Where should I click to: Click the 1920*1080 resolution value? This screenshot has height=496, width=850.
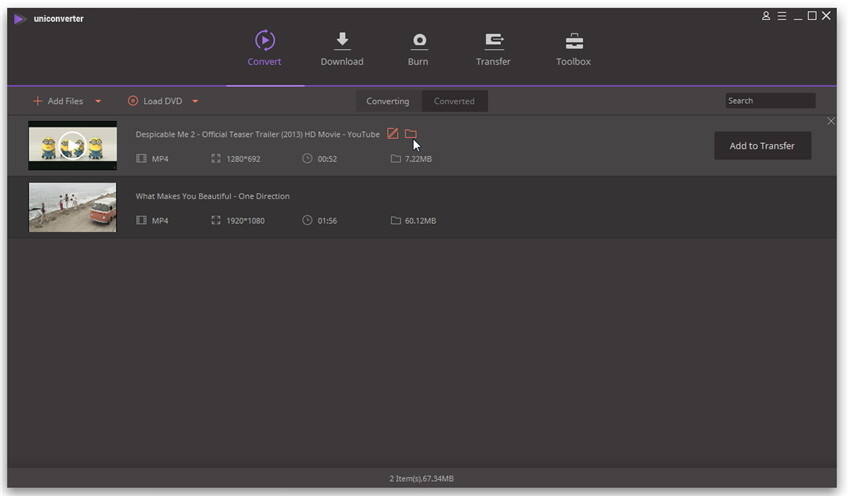point(246,221)
